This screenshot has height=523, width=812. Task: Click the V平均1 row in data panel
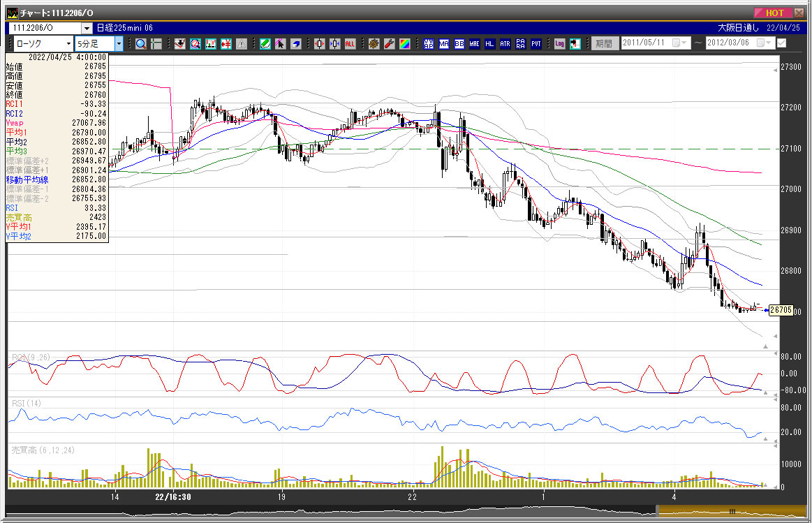coord(56,227)
